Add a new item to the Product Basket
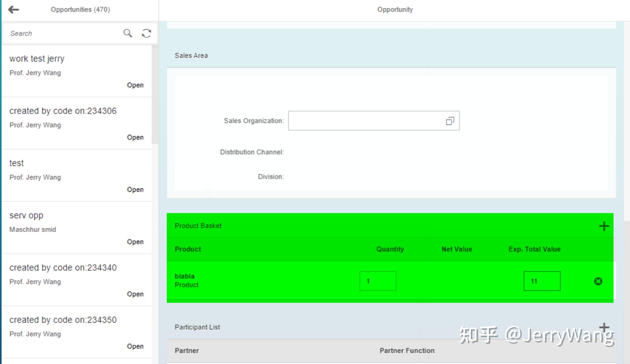 (x=604, y=226)
